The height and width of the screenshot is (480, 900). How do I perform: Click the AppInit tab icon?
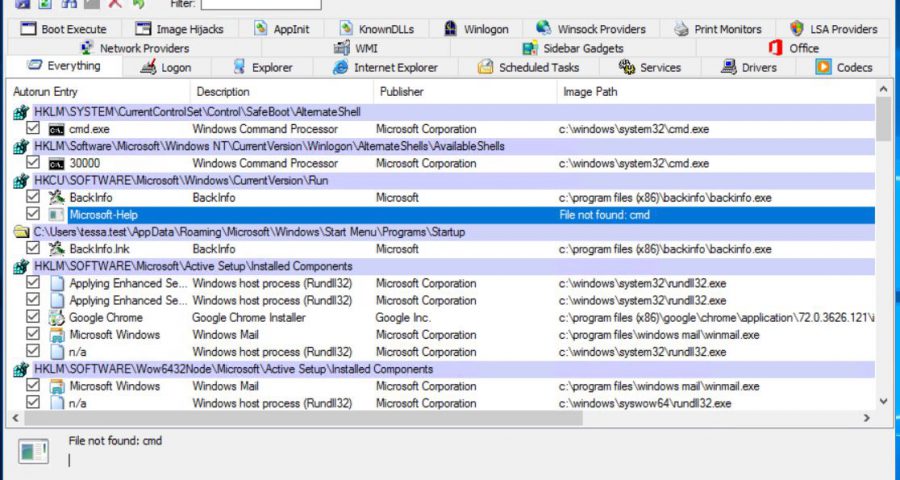261,28
